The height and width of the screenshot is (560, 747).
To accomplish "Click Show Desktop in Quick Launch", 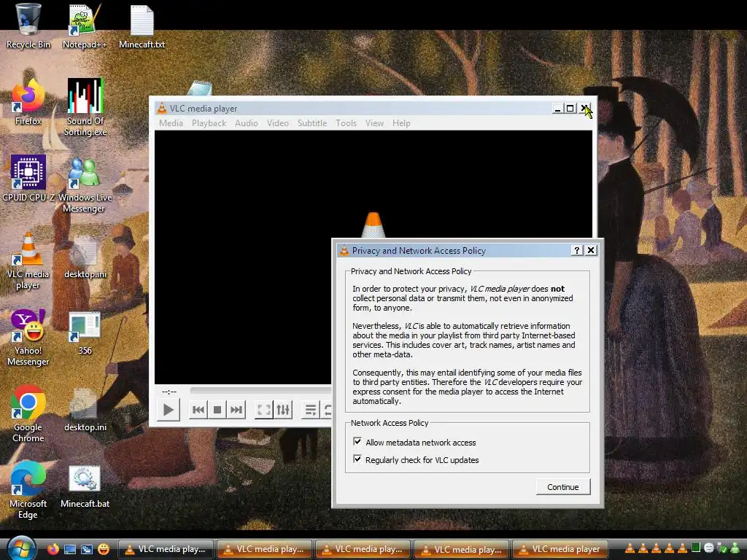I will [69, 549].
